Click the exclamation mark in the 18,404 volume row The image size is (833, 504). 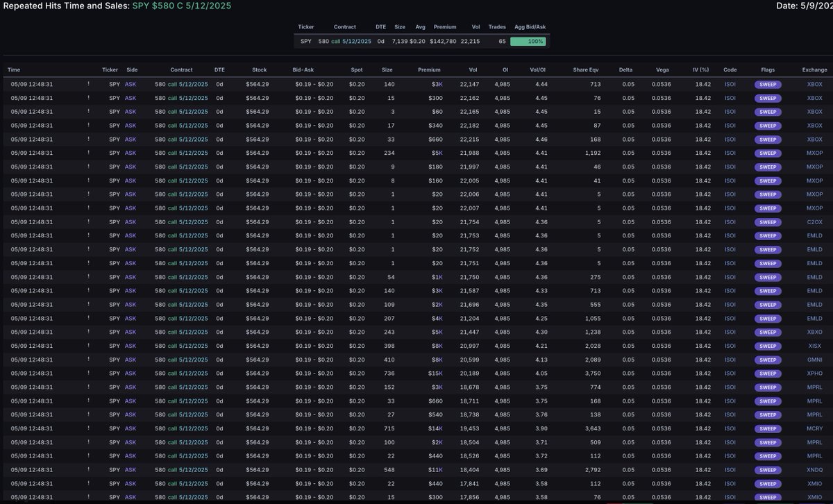(88, 469)
